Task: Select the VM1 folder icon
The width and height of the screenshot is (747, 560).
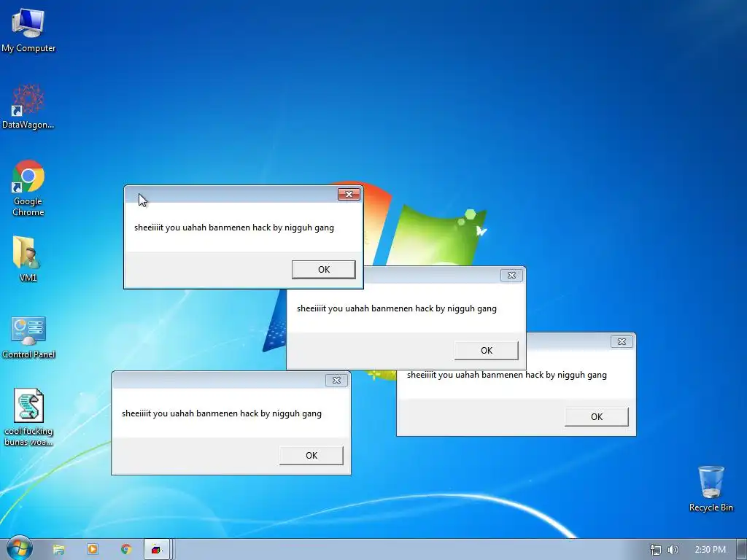Action: coord(27,259)
